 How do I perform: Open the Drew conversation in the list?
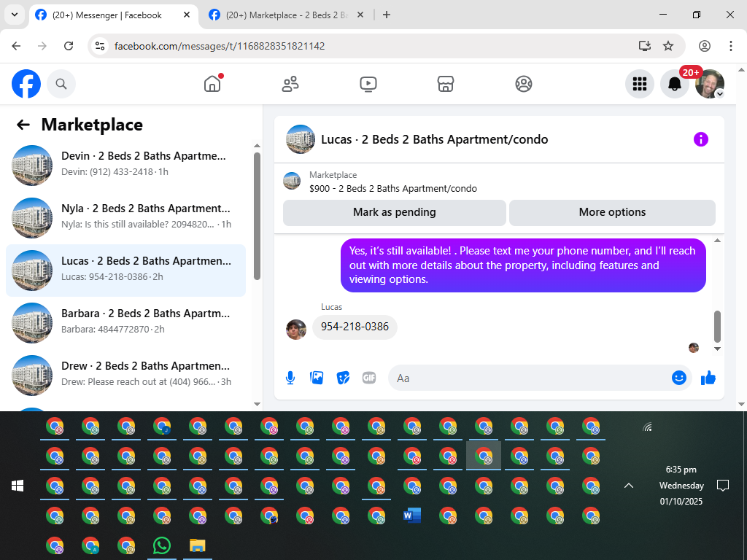(125, 376)
